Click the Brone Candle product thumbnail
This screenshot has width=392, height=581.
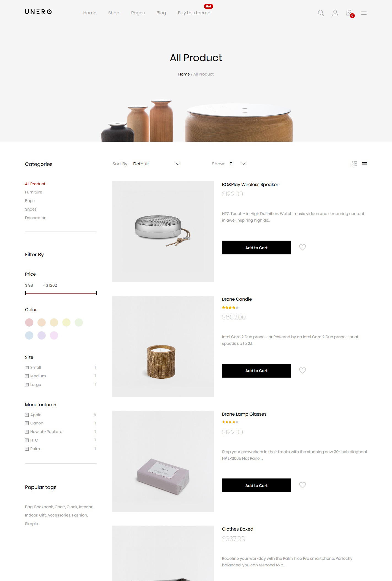pos(163,346)
